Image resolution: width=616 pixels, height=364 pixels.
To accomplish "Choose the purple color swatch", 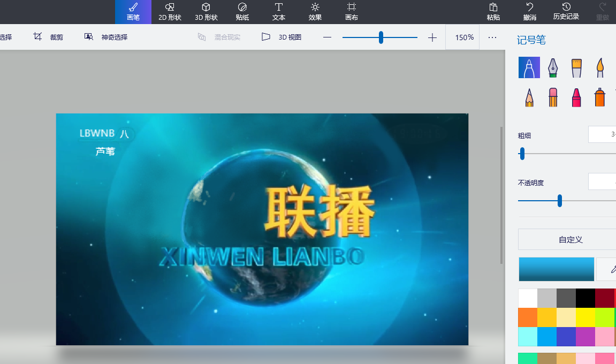I will (x=585, y=337).
